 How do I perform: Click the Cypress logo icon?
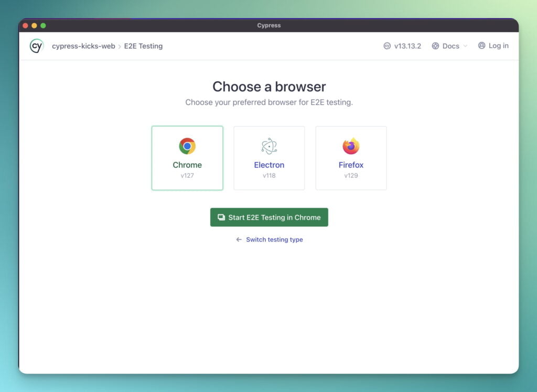tap(37, 46)
